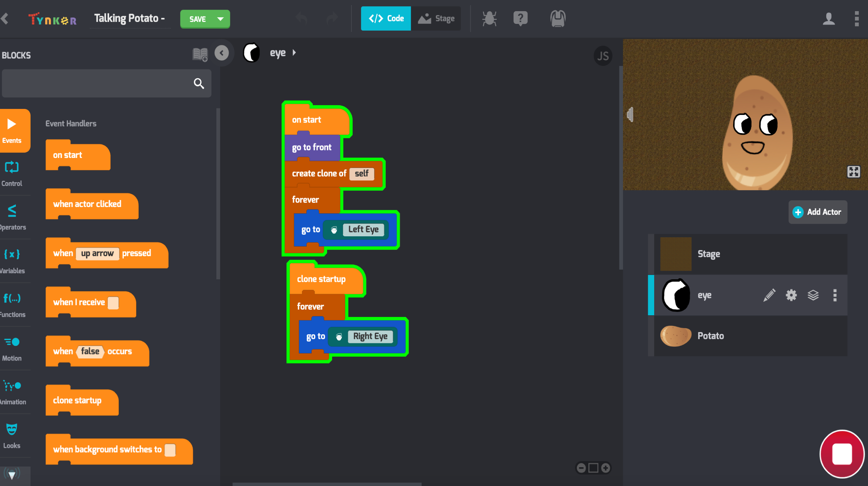
Task: Open eye actor three-dot menu
Action: tap(835, 295)
